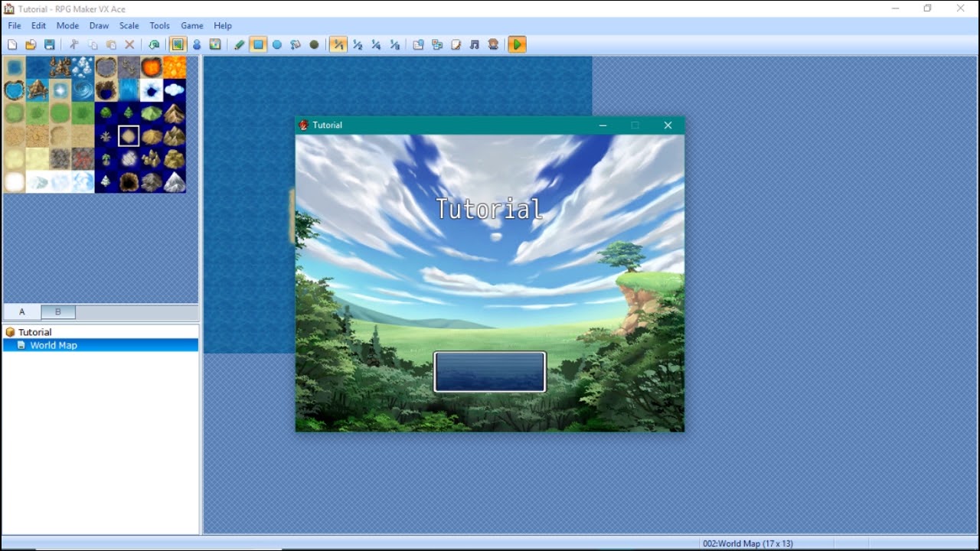This screenshot has height=551, width=980.
Task: Save the project with the floppy disk icon
Action: (50, 45)
